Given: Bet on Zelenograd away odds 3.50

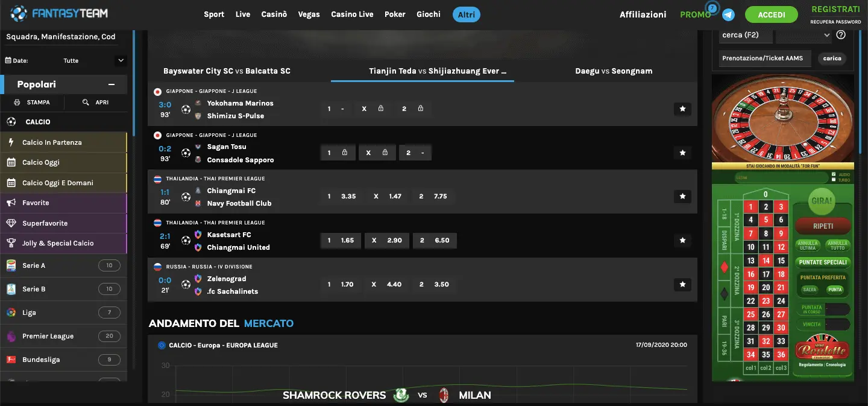Looking at the screenshot, I should tap(434, 284).
